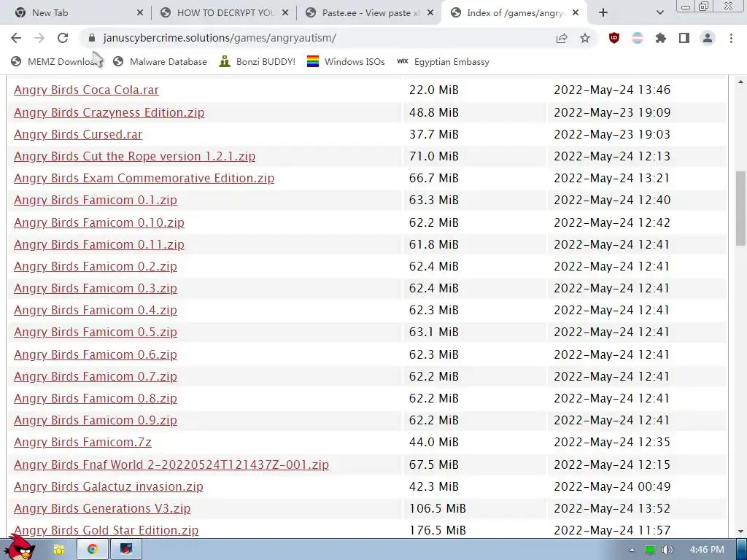This screenshot has width=747, height=560.
Task: Open Angry Birds Exam Commemorative Edition.zip
Action: 144,178
